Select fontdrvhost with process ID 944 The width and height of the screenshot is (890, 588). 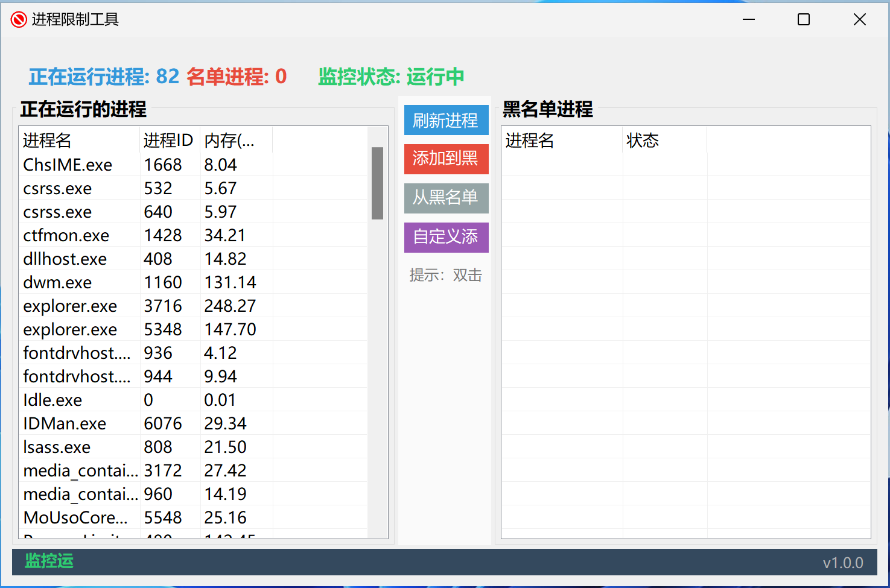pos(193,376)
